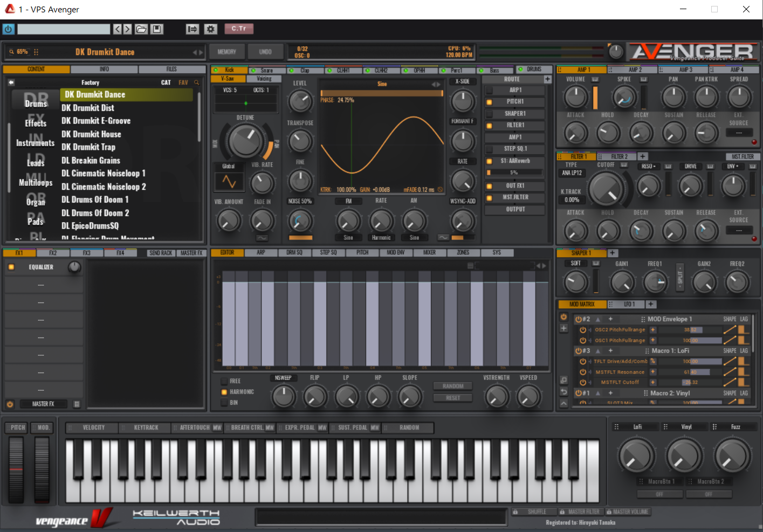Click the master volume knob near Avenger logo
Image resolution: width=763 pixels, height=532 pixels.
616,52
